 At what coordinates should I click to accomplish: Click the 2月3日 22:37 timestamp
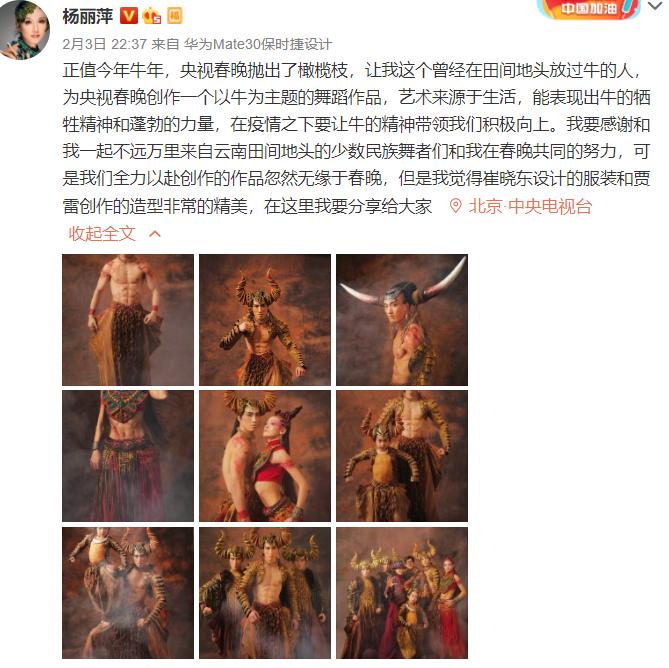(x=105, y=44)
